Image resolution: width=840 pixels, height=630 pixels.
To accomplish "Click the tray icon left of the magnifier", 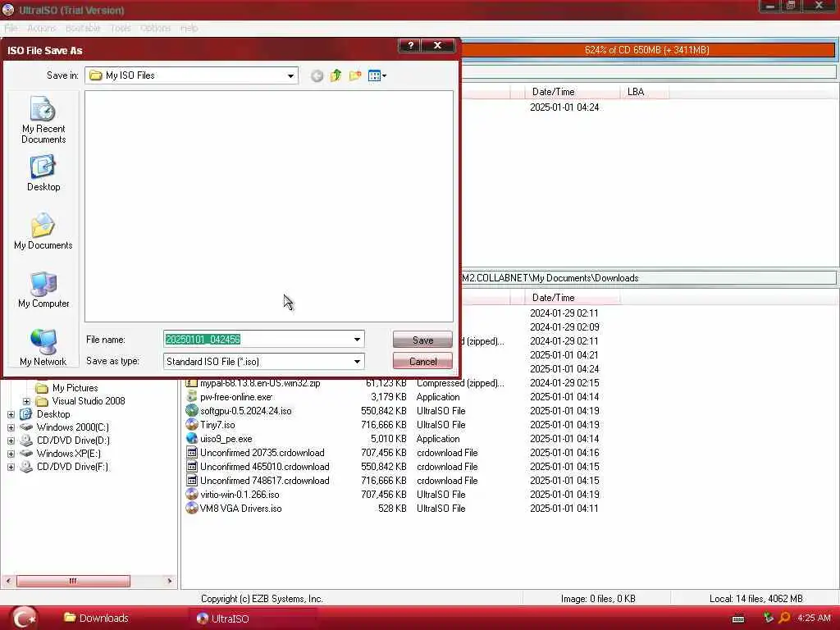I will point(769,618).
